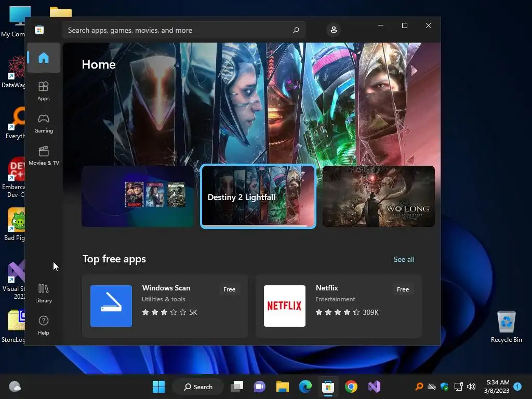Open Help in the Store sidebar
532x399 pixels.
click(44, 325)
